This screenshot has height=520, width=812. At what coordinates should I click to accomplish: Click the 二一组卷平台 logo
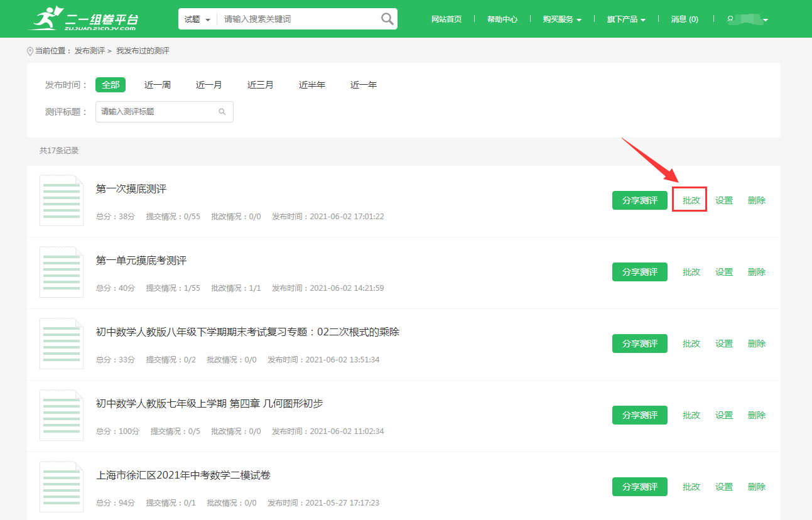click(x=84, y=18)
